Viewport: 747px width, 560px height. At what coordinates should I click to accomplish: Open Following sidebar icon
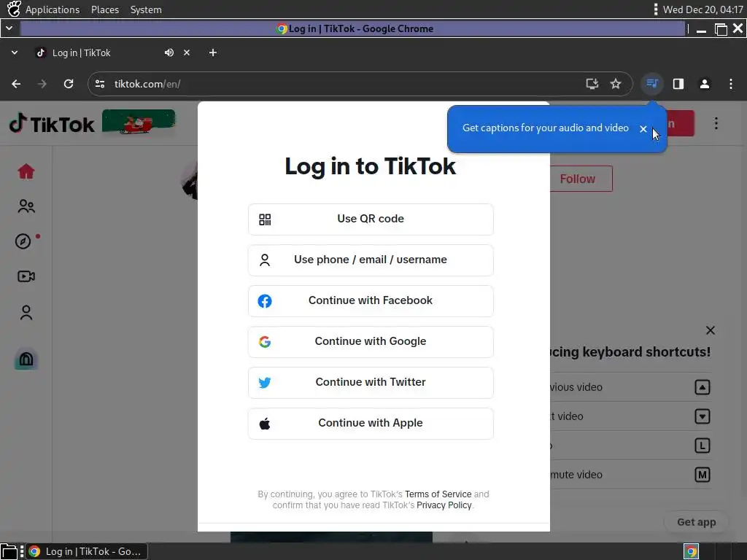(26, 206)
